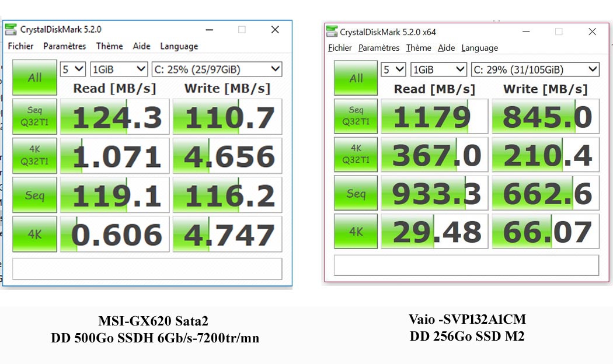Screen dimensions: 613x364
Task: Minimize the CrystalDiskMark 5.2.0 x64 window
Action: (x=526, y=32)
